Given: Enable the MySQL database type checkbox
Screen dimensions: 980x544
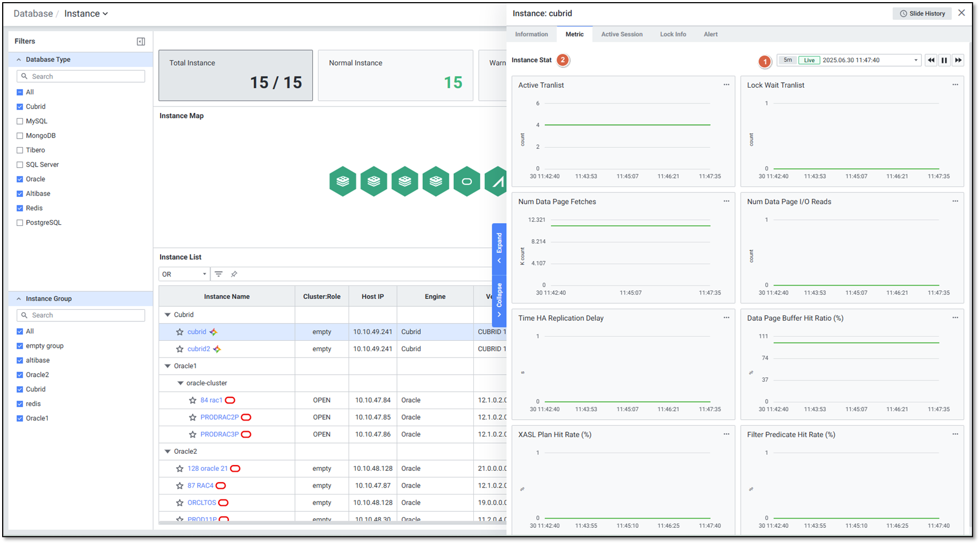Looking at the screenshot, I should coord(20,121).
